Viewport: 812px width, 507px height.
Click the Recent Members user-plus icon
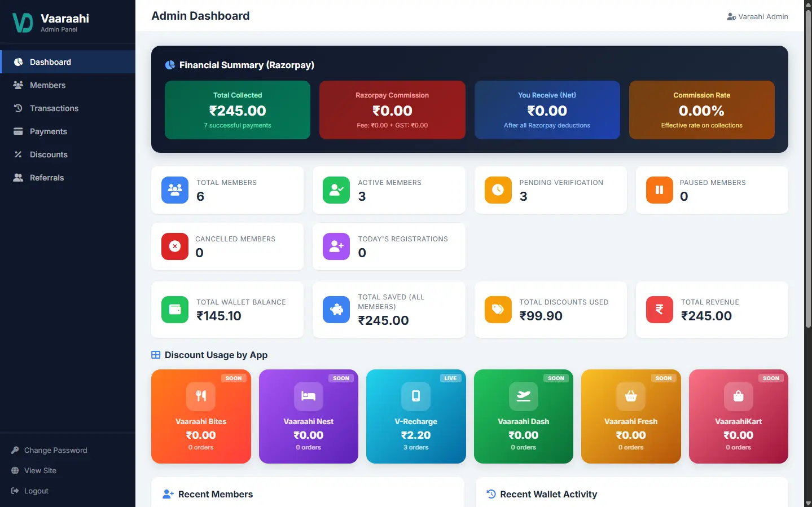[x=168, y=494]
